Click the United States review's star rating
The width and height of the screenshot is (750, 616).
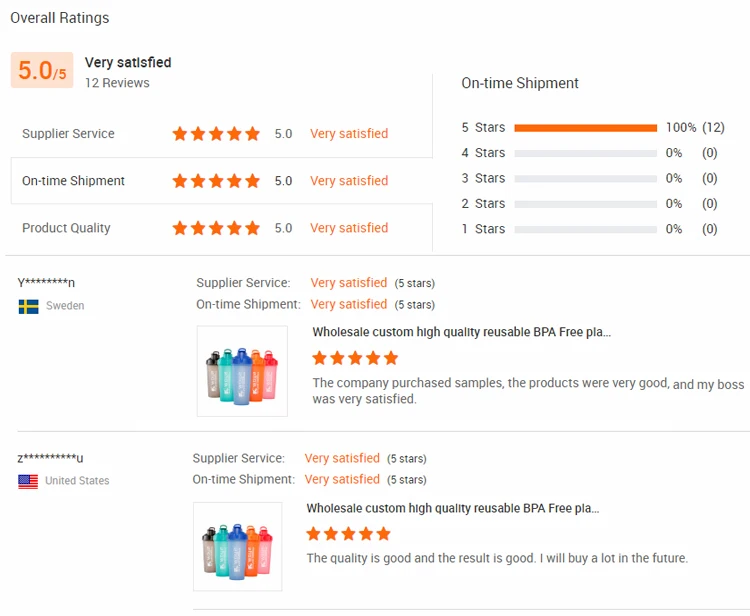(348, 534)
